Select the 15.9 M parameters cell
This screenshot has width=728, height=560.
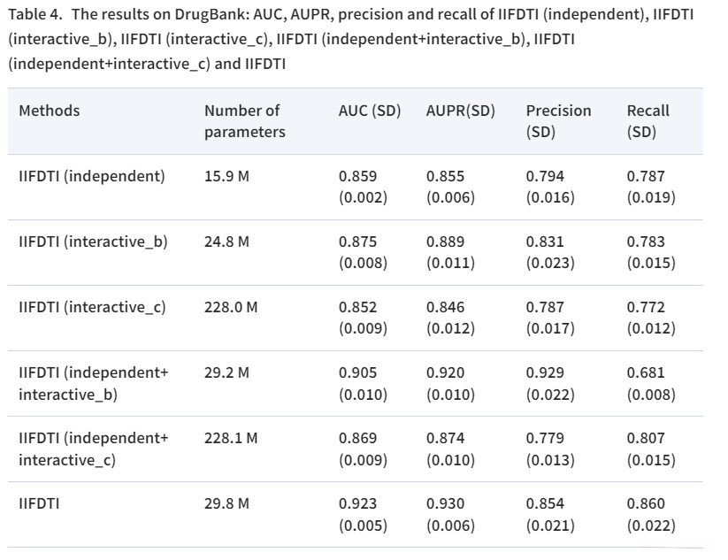226,176
